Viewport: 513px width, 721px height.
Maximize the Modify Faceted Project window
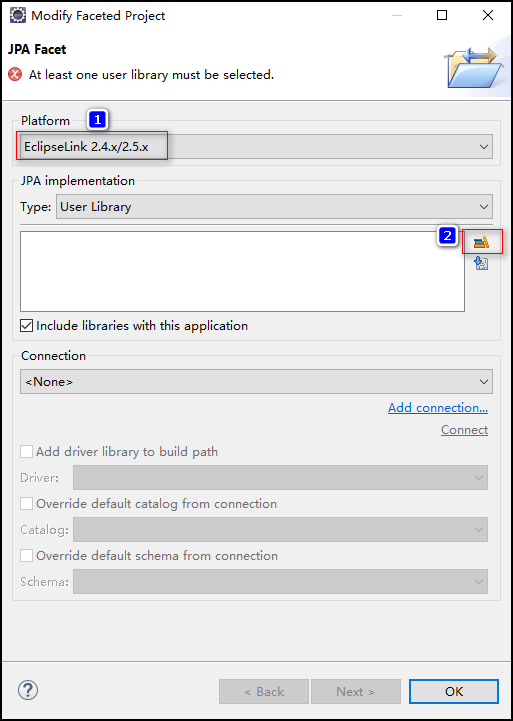click(x=442, y=16)
